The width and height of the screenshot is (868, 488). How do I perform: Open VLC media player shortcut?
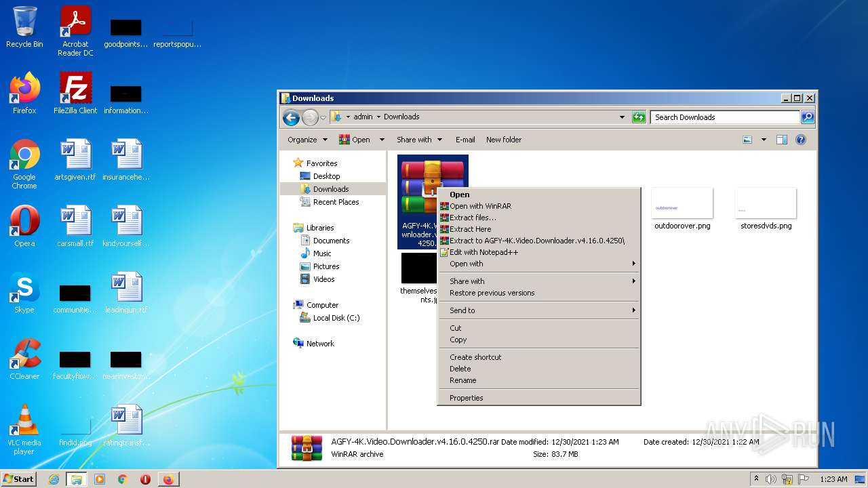point(24,430)
